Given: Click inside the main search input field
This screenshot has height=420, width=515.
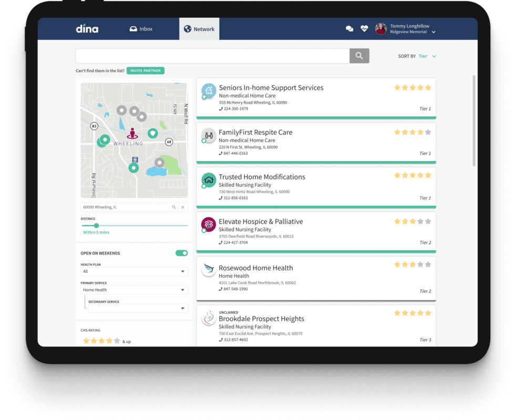Looking at the screenshot, I should (x=210, y=55).
